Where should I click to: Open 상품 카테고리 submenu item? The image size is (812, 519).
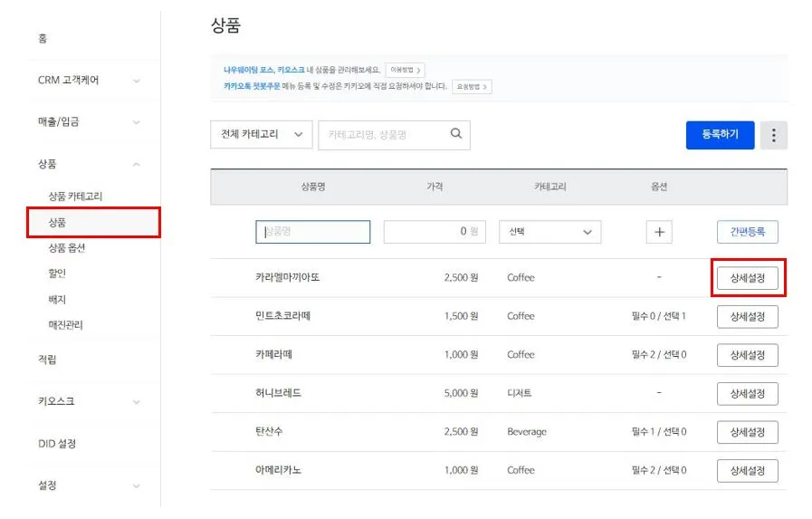(x=76, y=197)
